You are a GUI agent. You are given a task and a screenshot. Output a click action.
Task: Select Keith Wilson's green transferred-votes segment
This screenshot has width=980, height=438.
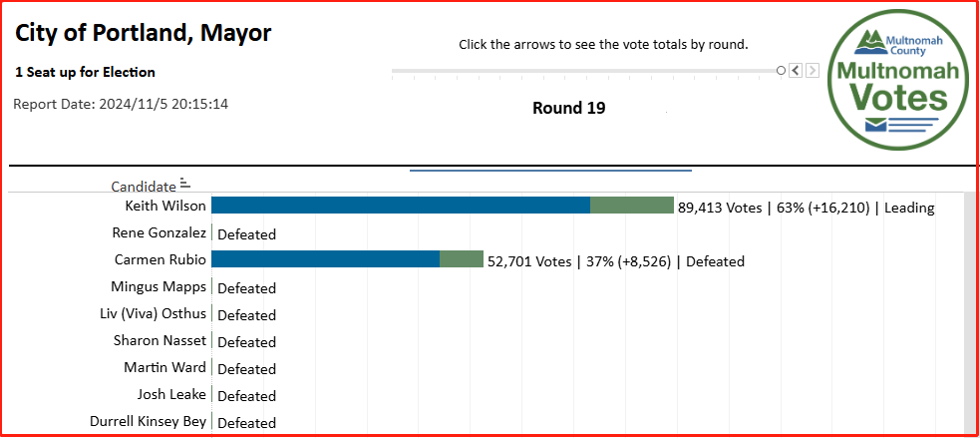pyautogui.click(x=632, y=207)
